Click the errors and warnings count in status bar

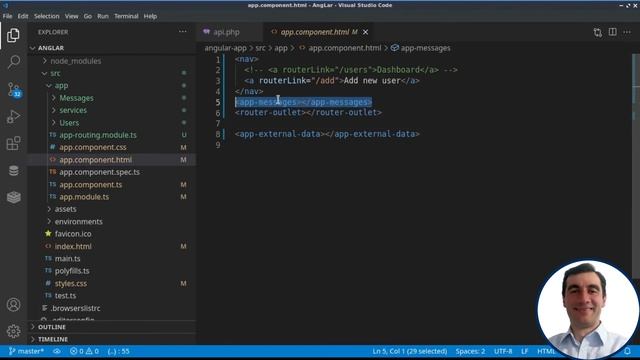coord(84,351)
